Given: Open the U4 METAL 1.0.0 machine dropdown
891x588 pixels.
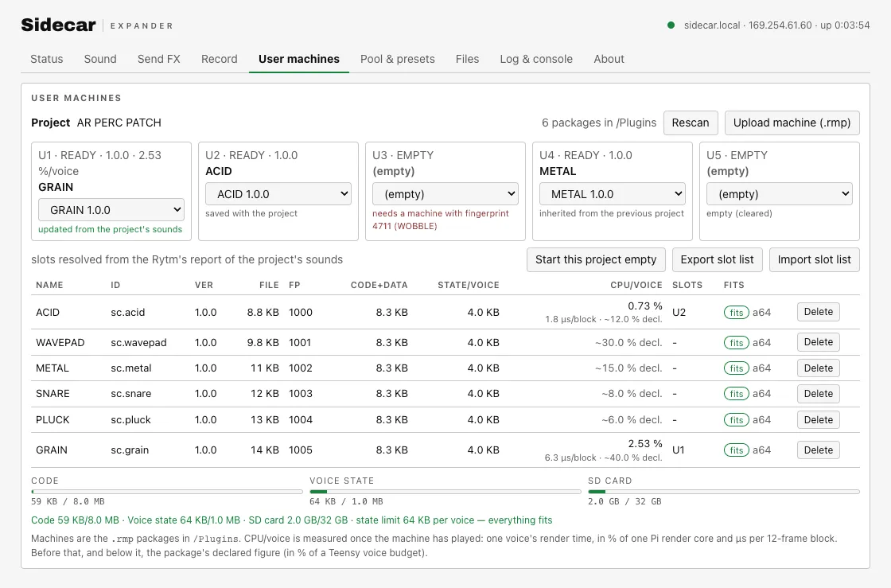Looking at the screenshot, I should pos(613,193).
